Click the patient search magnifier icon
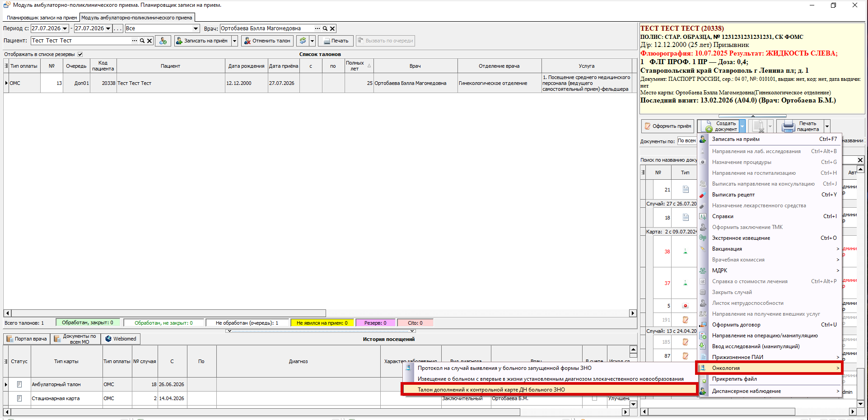This screenshot has height=420, width=868. pyautogui.click(x=142, y=41)
